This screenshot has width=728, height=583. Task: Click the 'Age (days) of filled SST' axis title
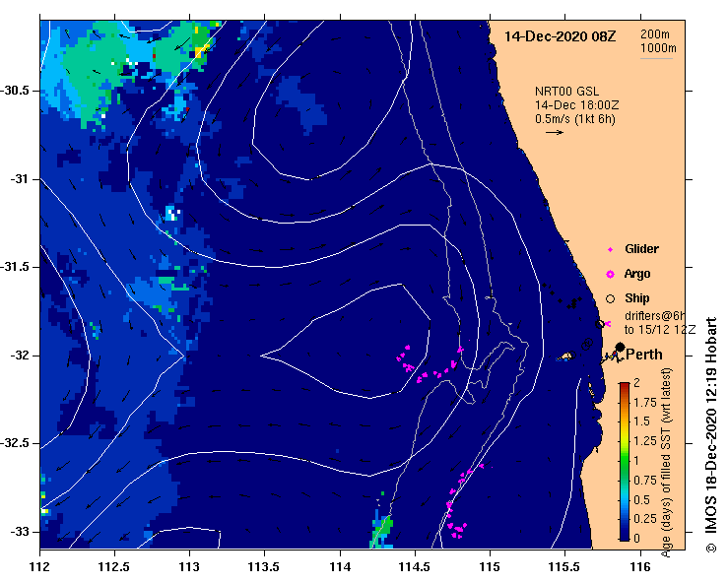coord(666,463)
